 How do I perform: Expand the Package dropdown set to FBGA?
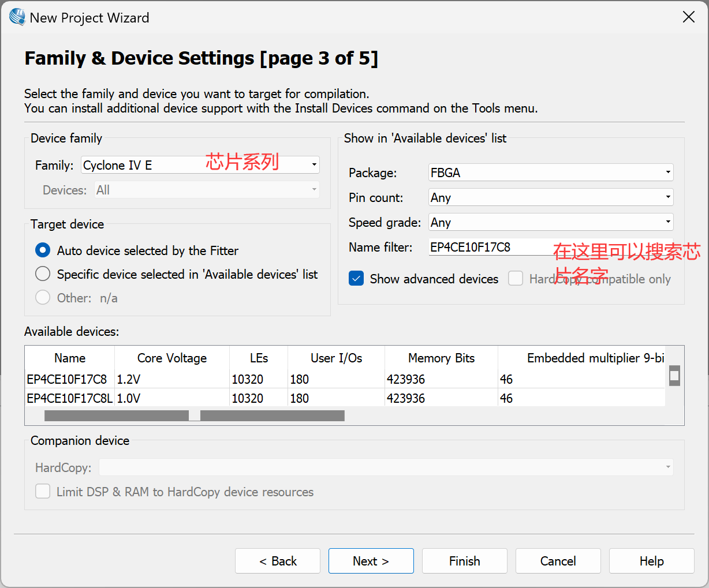(550, 173)
